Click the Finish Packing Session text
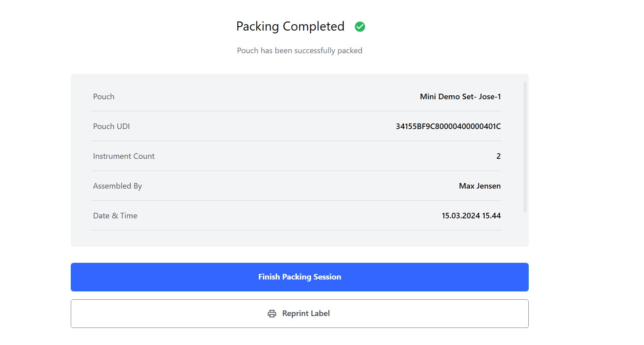The width and height of the screenshot is (644, 345). click(300, 277)
